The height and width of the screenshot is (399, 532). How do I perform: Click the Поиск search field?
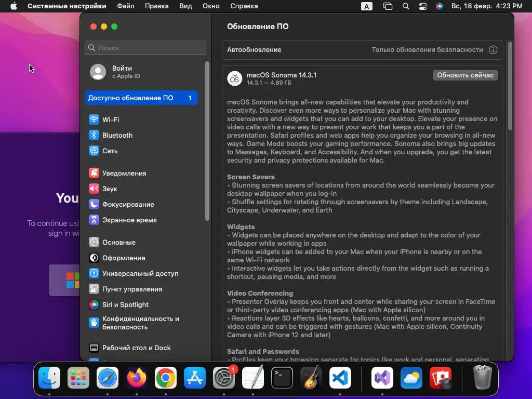pyautogui.click(x=145, y=48)
